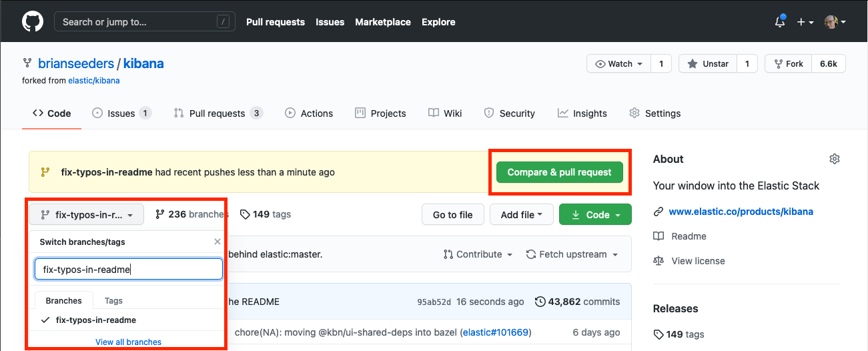The height and width of the screenshot is (351, 868).
Task: Click the About settings gear icon
Action: point(834,159)
